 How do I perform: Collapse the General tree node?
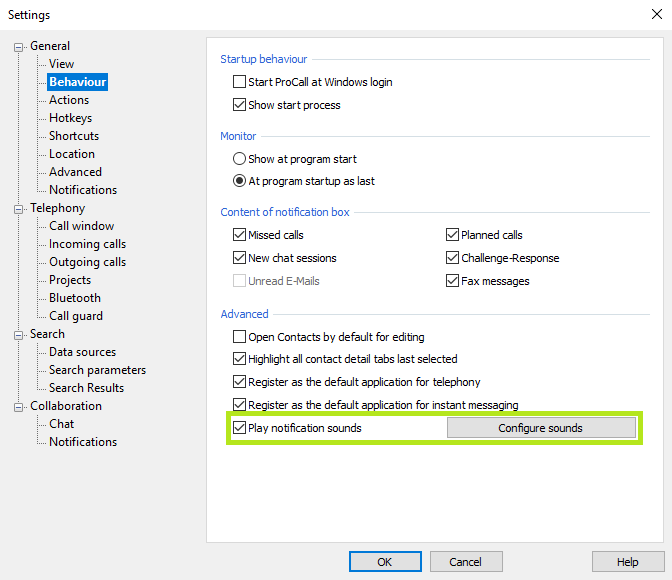[18, 46]
